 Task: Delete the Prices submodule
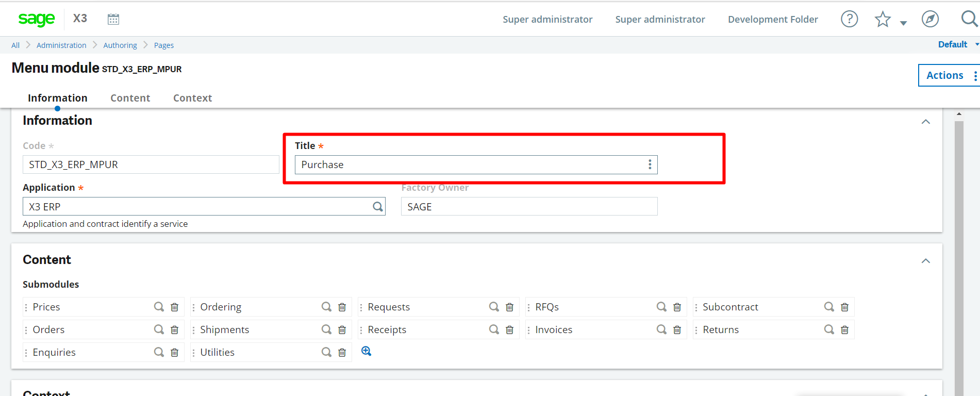click(x=175, y=307)
